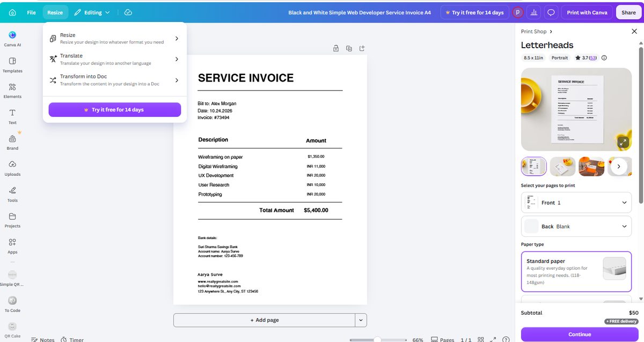Image resolution: width=644 pixels, height=342 pixels.
Task: Open the Apps panel
Action: click(x=12, y=246)
